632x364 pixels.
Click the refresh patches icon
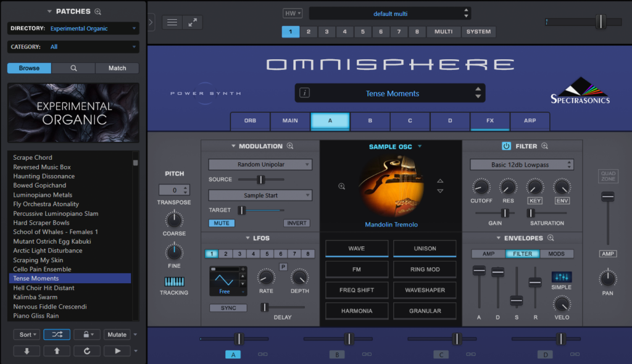pyautogui.click(x=86, y=350)
